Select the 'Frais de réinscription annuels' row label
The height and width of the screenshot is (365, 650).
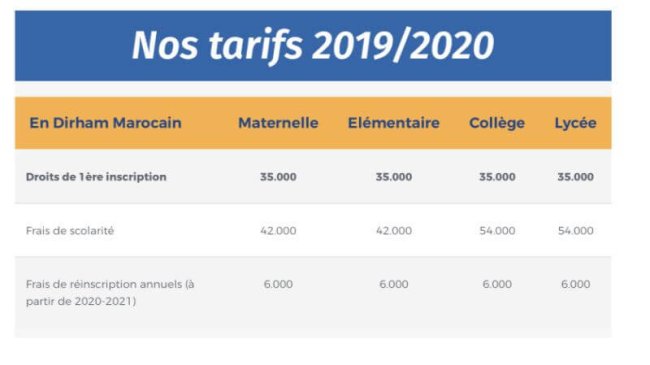[x=110, y=292]
